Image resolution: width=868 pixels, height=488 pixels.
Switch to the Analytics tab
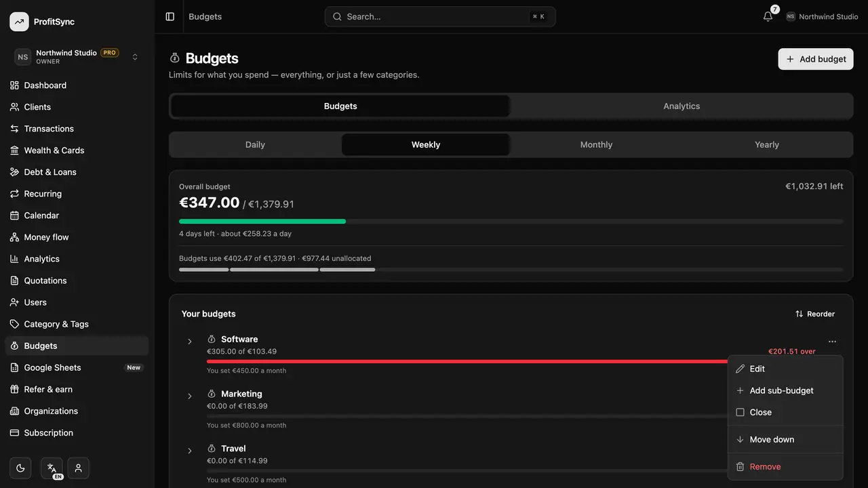click(x=682, y=106)
